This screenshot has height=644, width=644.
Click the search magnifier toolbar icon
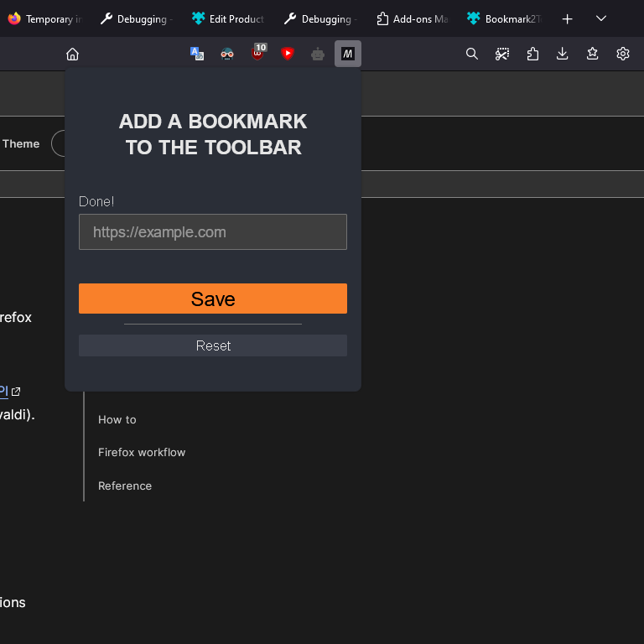(x=472, y=54)
